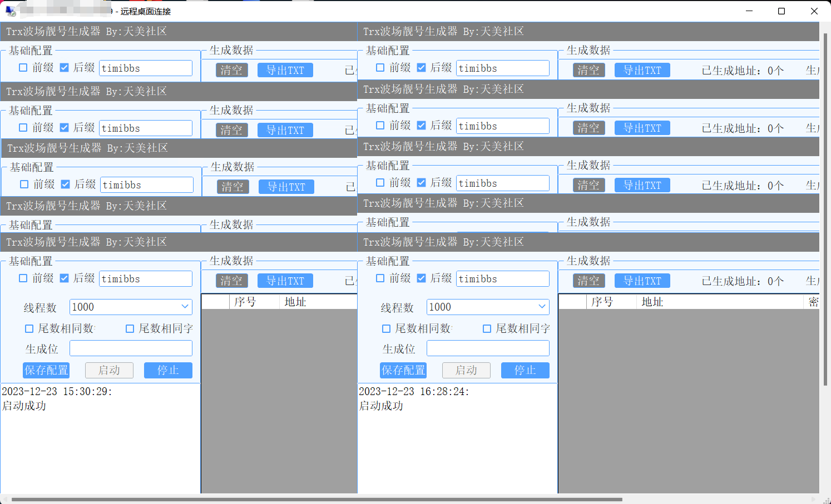Click the Remote Desktop title bar app icon

coord(11,11)
